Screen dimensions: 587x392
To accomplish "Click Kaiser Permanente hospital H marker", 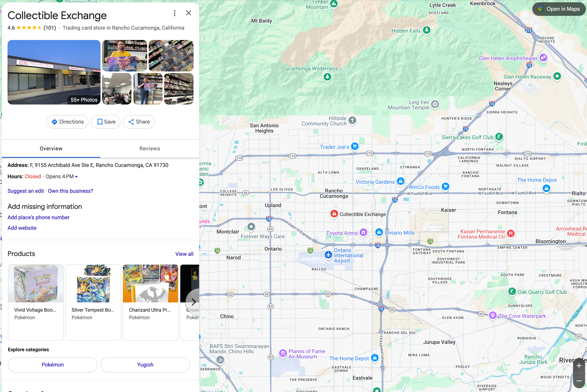I will click(x=511, y=234).
